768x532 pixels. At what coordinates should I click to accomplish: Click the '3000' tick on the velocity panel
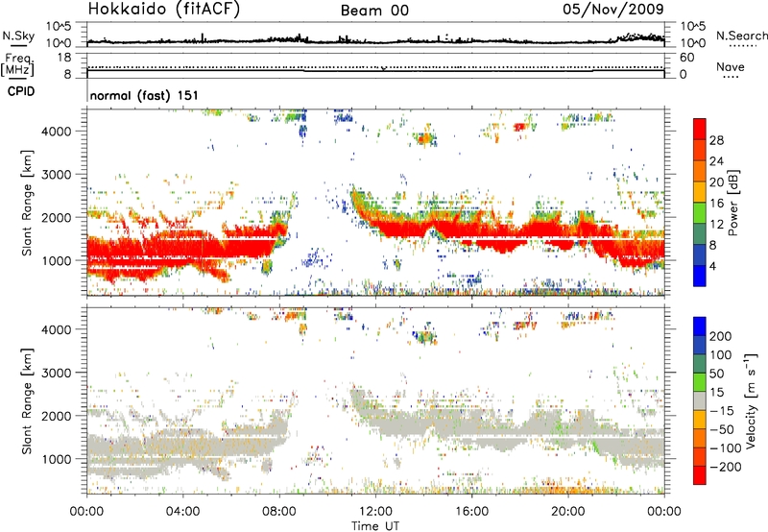(57, 373)
